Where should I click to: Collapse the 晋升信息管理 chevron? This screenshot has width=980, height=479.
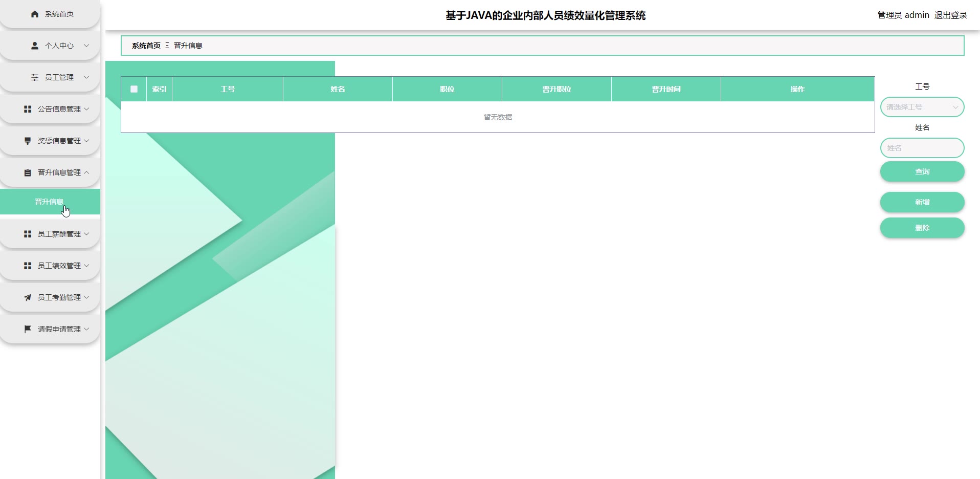click(x=86, y=172)
